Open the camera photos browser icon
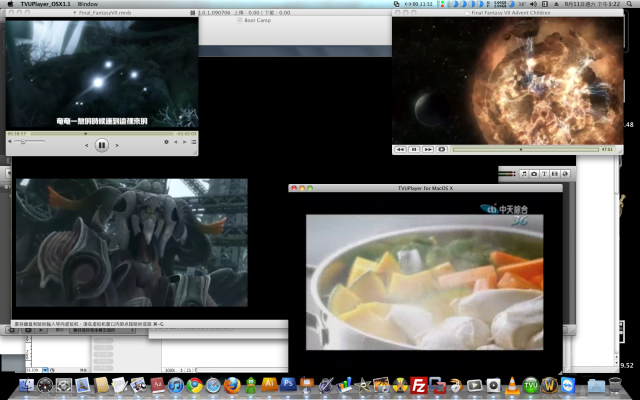 [534, 174]
